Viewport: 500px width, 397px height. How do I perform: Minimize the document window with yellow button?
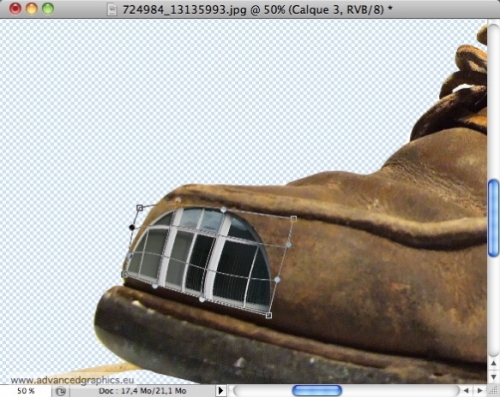click(32, 9)
